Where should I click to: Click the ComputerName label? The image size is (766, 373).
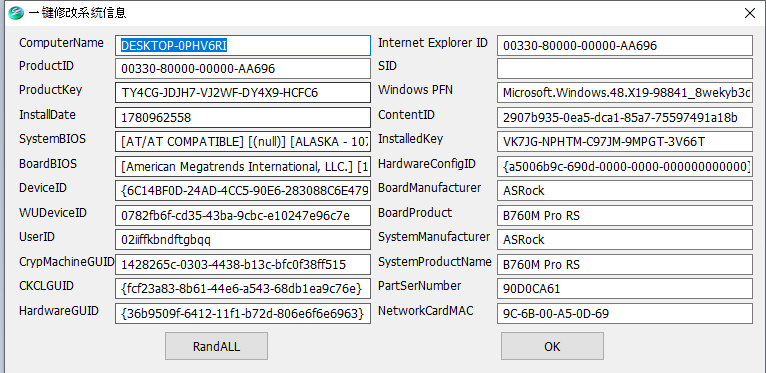[x=62, y=43]
